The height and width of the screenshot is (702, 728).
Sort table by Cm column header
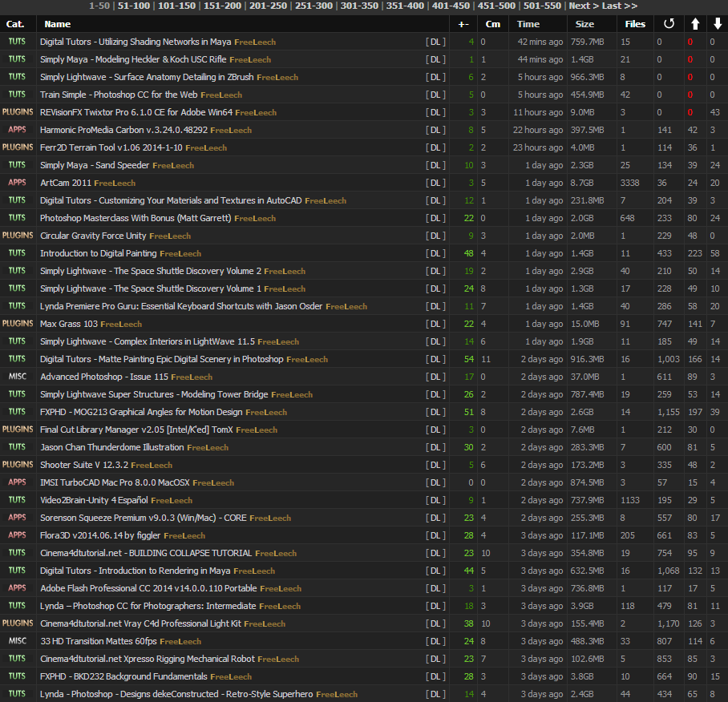(x=493, y=24)
